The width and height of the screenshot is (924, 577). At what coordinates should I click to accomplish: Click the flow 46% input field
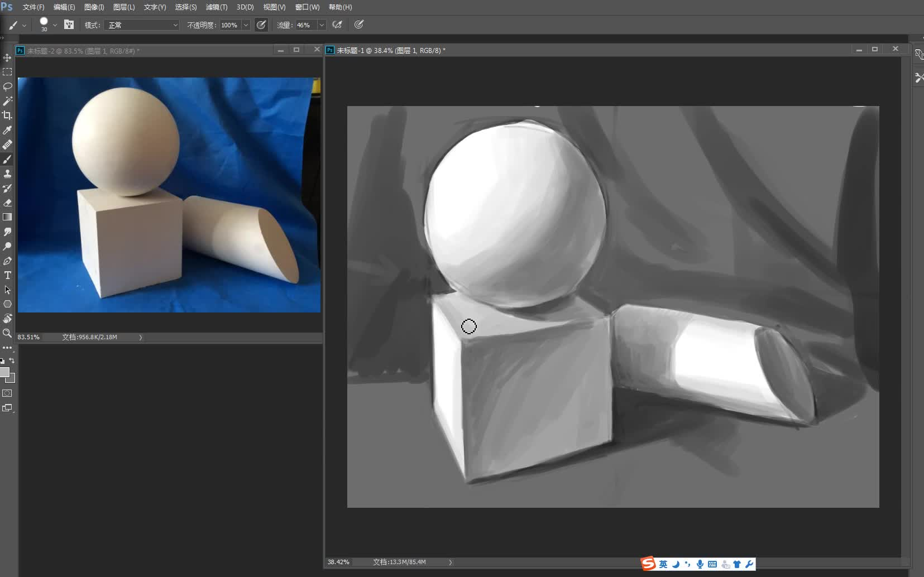tap(305, 25)
